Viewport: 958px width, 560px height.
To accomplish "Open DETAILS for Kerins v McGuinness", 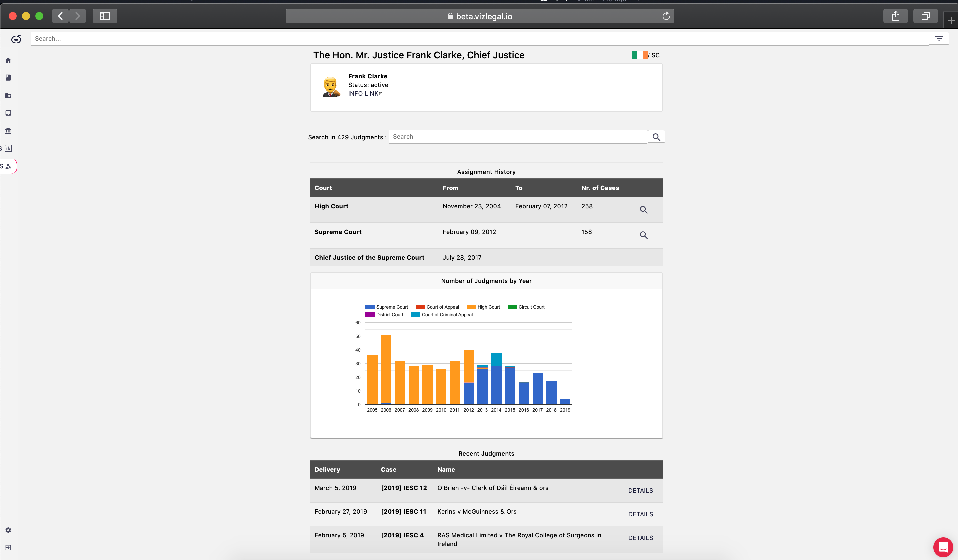I will click(640, 514).
